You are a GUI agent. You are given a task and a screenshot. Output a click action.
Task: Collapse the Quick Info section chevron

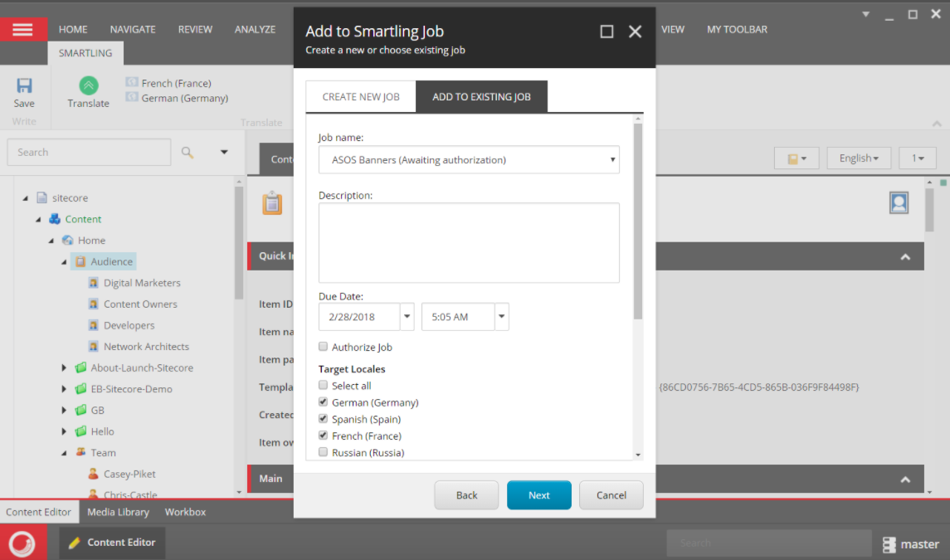pos(905,256)
